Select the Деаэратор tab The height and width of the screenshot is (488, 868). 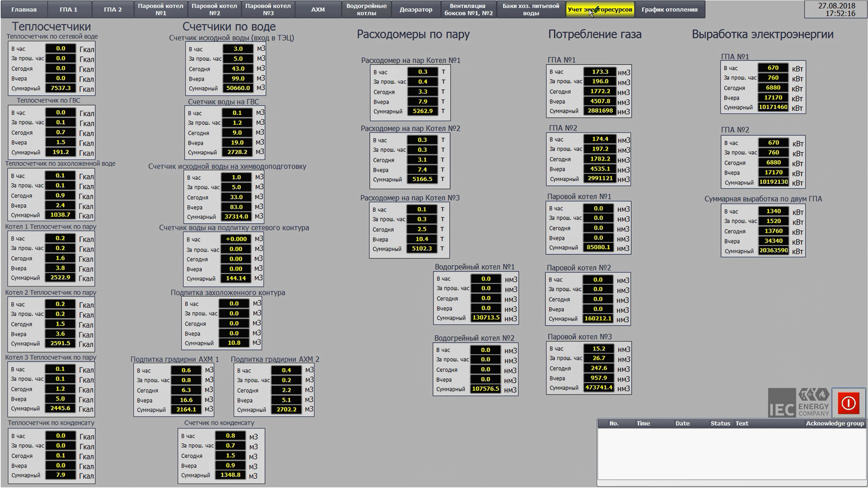pyautogui.click(x=416, y=9)
